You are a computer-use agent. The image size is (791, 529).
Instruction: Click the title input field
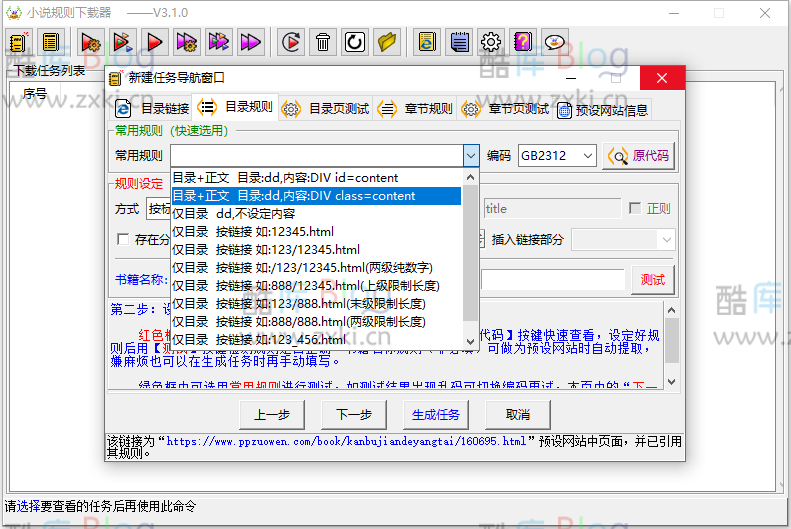(x=552, y=208)
